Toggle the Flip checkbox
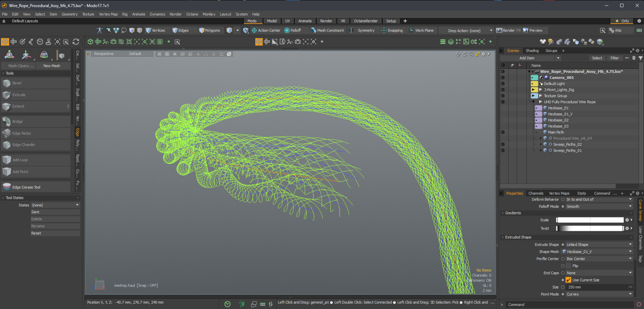Image resolution: width=644 pixels, height=309 pixels. [568, 266]
